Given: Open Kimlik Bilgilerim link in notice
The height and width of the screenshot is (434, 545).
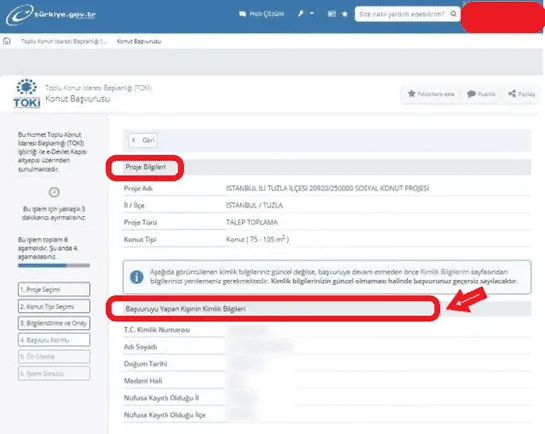Looking at the screenshot, I should click(445, 272).
